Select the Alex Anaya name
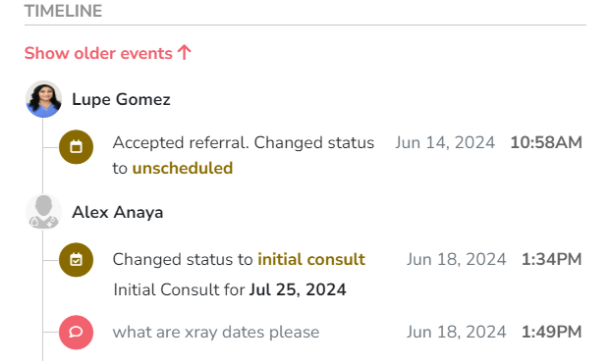This screenshot has height=364, width=610. point(118,212)
